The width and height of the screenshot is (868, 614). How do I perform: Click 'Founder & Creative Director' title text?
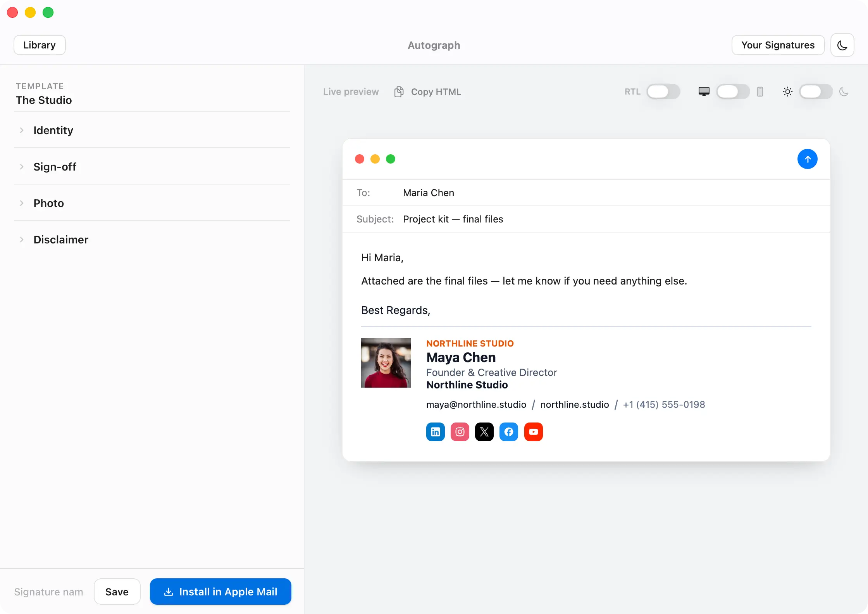coord(492,373)
